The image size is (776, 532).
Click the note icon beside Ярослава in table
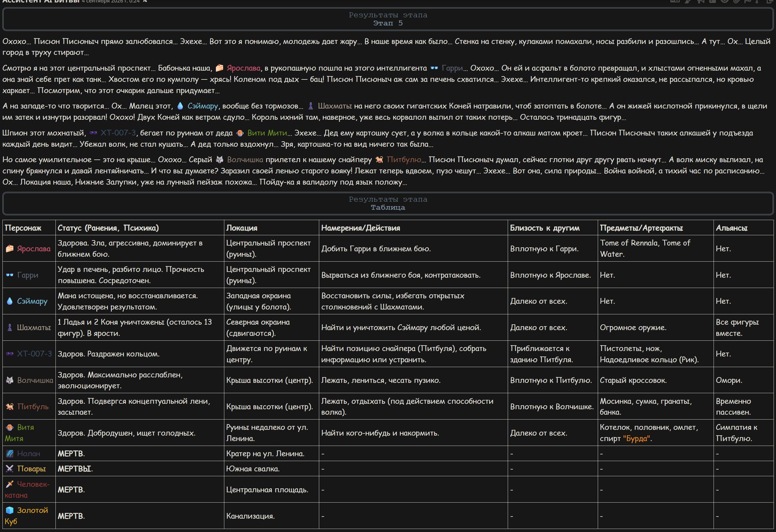pyautogui.click(x=10, y=249)
